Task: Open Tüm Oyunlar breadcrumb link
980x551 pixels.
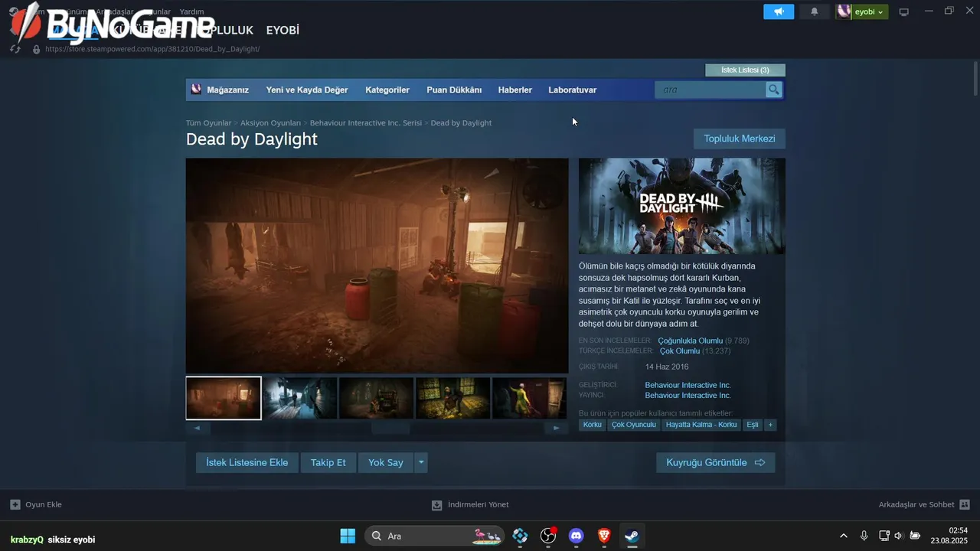Action: tap(208, 122)
